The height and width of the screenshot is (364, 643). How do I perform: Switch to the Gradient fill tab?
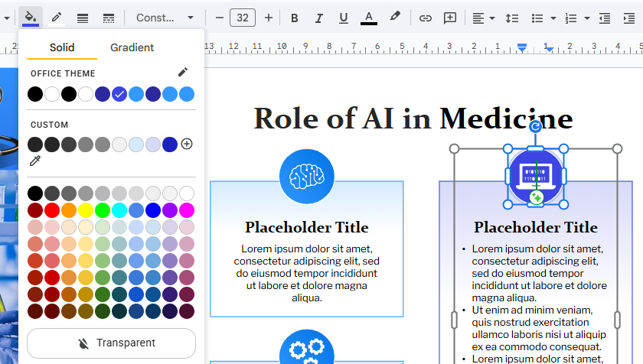pos(132,47)
